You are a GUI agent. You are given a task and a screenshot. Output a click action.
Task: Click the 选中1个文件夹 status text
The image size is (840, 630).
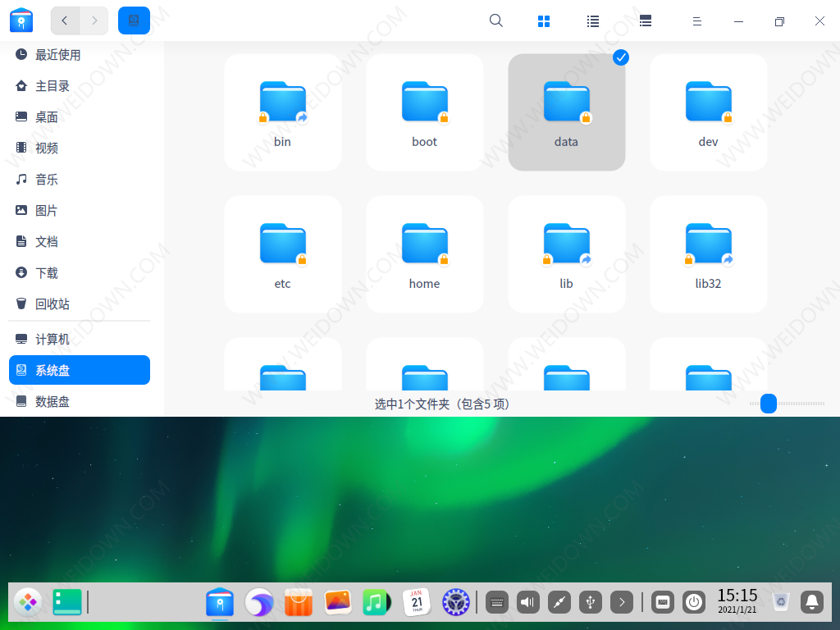(442, 404)
